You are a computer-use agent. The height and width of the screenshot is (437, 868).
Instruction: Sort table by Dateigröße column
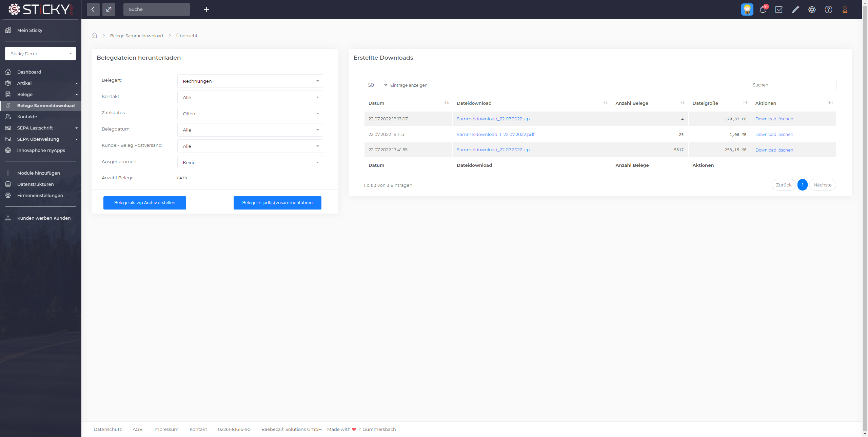(719, 103)
